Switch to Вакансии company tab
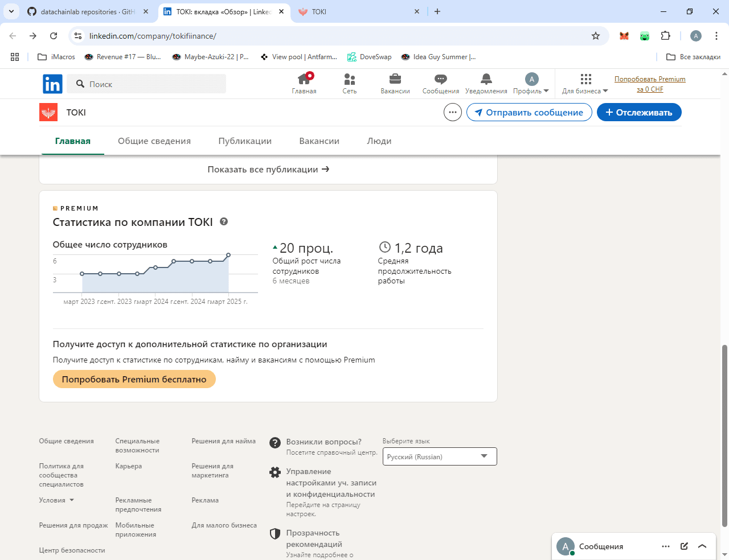This screenshot has width=729, height=560. pyautogui.click(x=319, y=141)
